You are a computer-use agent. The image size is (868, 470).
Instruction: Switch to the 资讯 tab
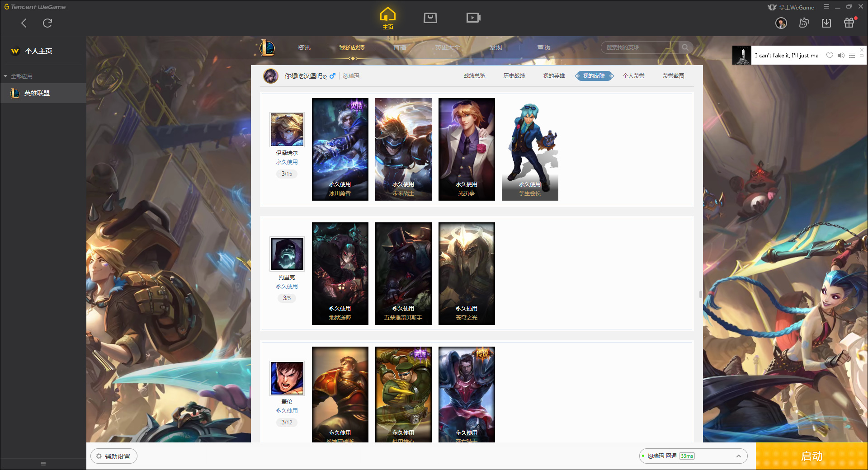(x=304, y=47)
